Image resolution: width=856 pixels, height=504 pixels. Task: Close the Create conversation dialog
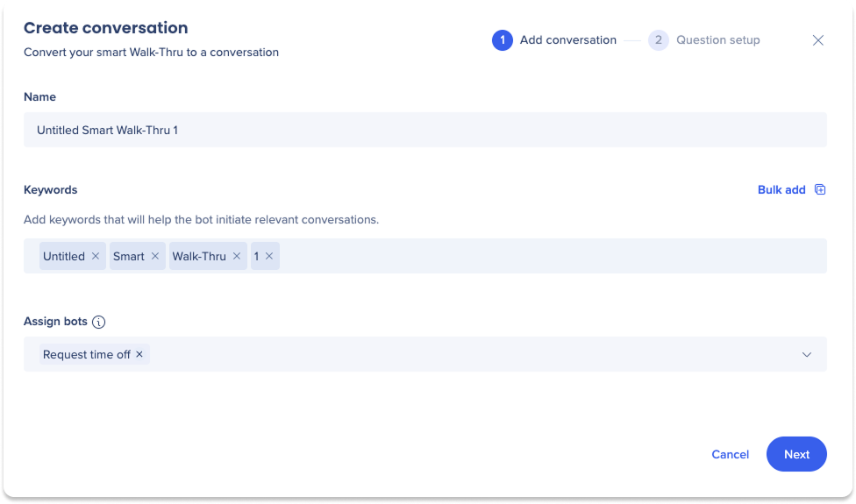(817, 40)
